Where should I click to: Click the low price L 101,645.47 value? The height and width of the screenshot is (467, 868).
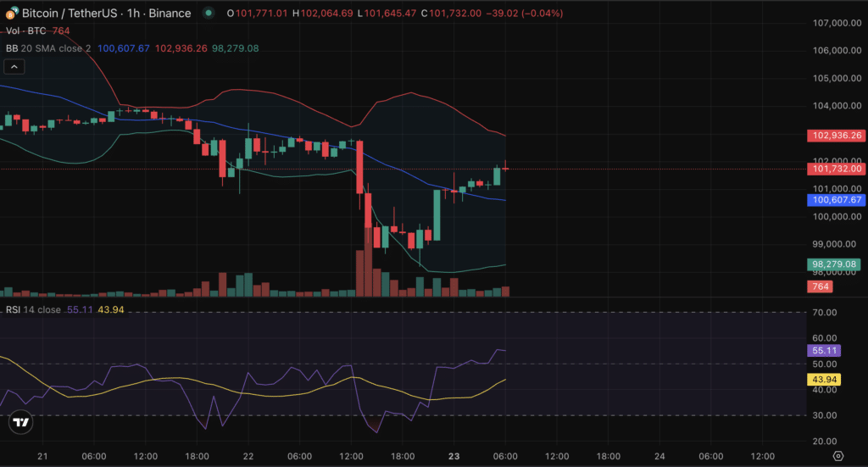coord(387,14)
